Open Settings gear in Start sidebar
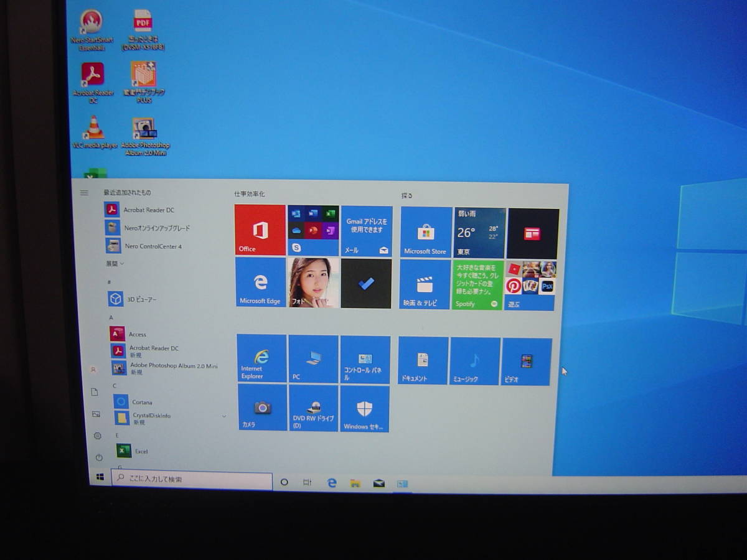747x560 pixels. coord(97,436)
